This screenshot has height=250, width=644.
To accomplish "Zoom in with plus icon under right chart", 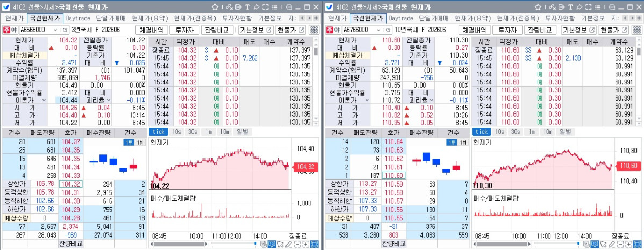I will (x=628, y=244).
